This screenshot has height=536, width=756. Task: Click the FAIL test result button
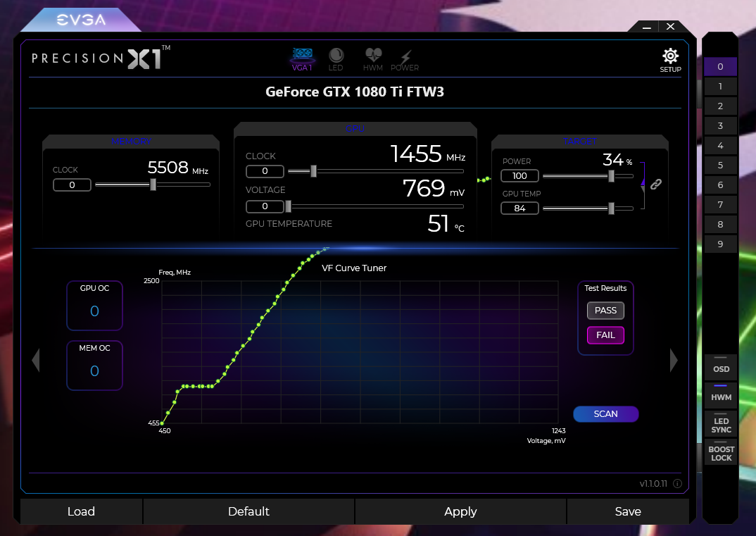605,335
